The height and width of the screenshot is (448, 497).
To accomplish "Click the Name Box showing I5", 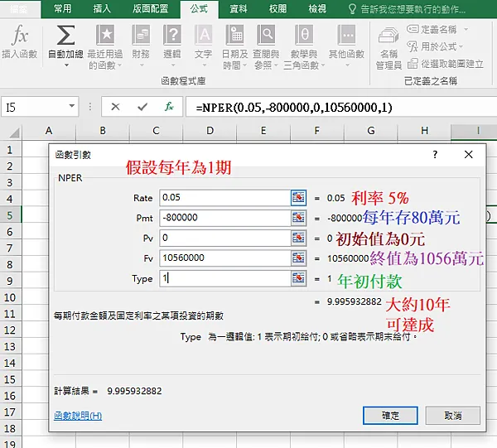I will [x=34, y=107].
